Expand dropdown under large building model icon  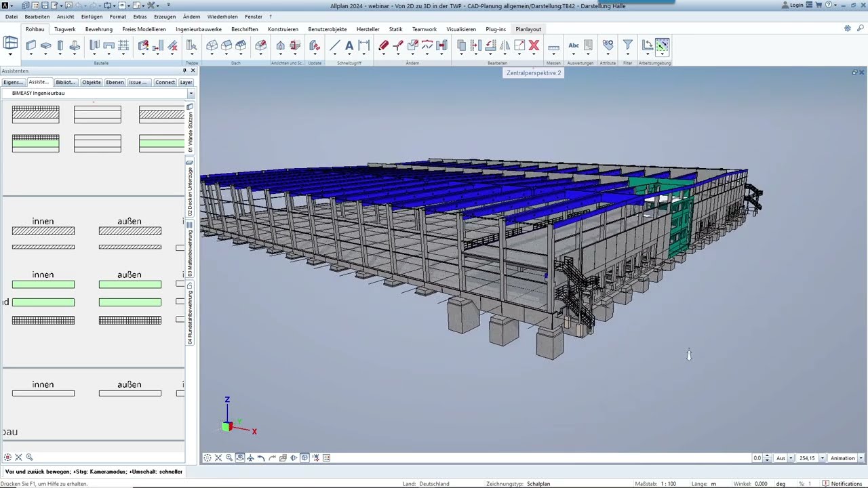tap(10, 54)
